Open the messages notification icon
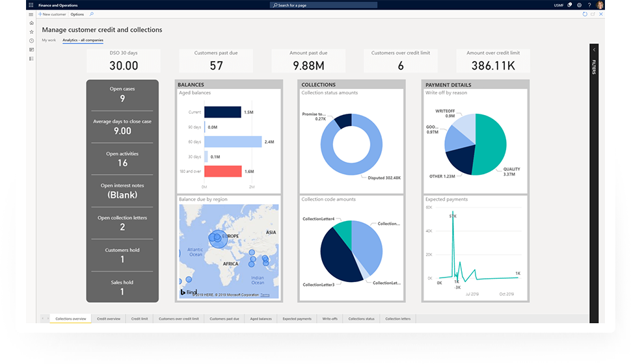The image size is (631, 364). 569,5
